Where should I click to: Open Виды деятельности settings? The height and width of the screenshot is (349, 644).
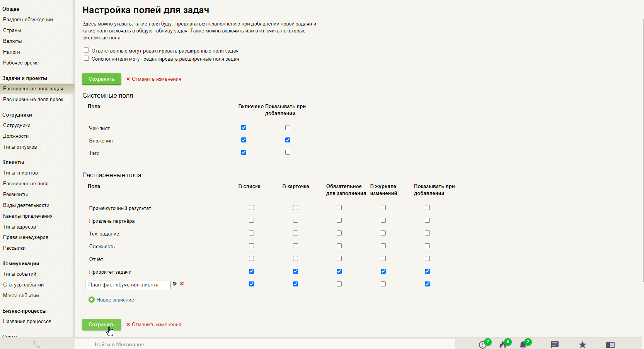(x=26, y=205)
